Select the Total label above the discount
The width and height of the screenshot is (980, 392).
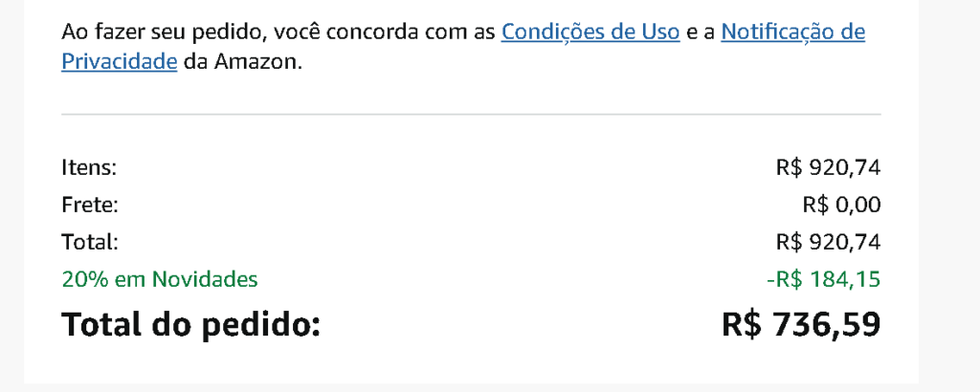click(89, 242)
